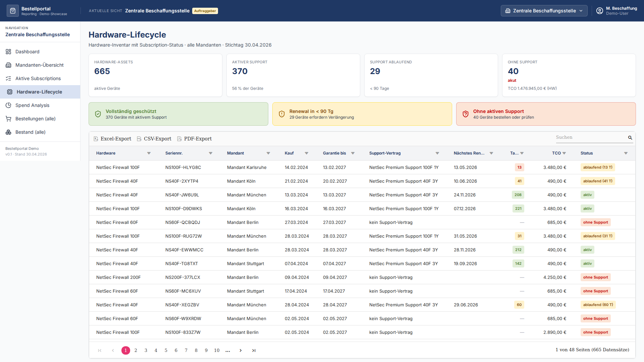The height and width of the screenshot is (362, 644).
Task: Click renewal date 24.11.2026
Action: pyautogui.click(x=465, y=195)
